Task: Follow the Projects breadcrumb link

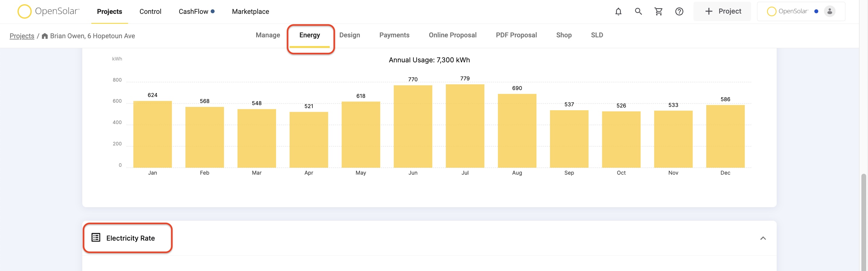Action: (22, 36)
